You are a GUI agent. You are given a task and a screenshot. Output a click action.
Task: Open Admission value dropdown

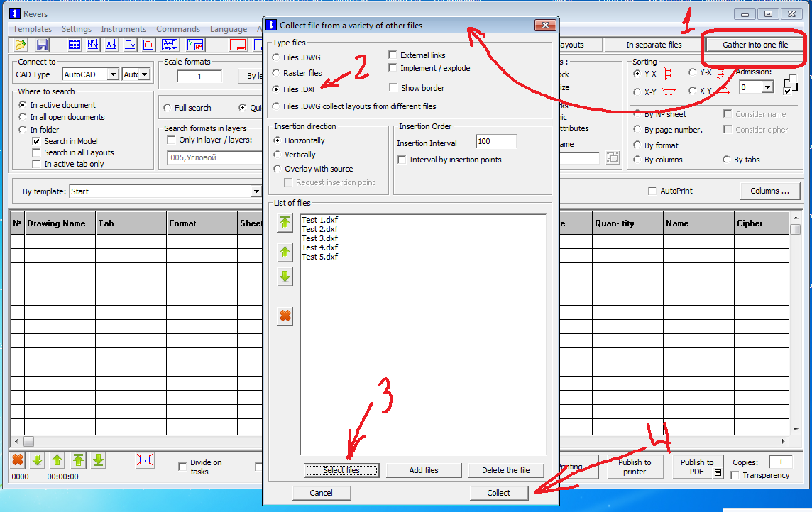(767, 87)
